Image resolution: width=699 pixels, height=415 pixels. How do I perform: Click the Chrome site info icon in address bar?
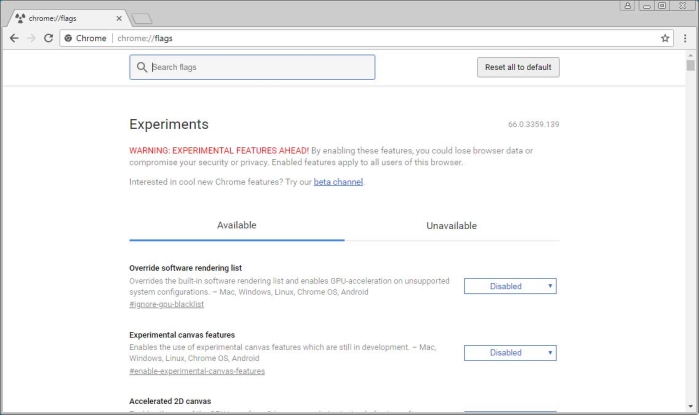[68, 38]
